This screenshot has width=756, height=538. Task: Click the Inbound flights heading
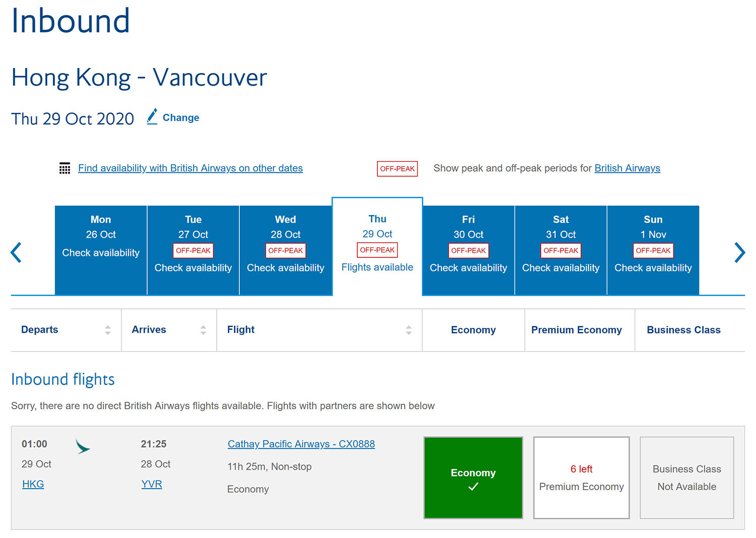pos(63,379)
